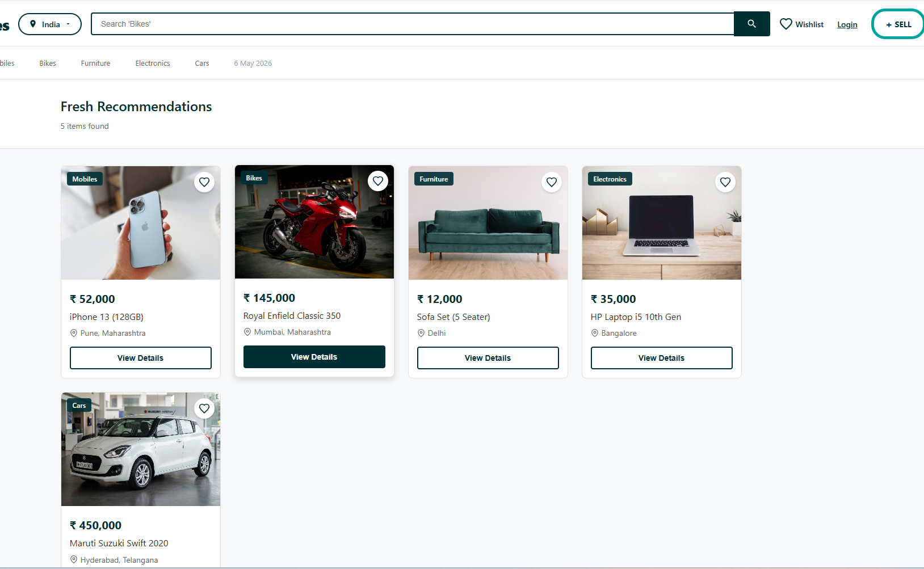
Task: Click the HP Laptop i5 10th Gen title
Action: coord(636,317)
